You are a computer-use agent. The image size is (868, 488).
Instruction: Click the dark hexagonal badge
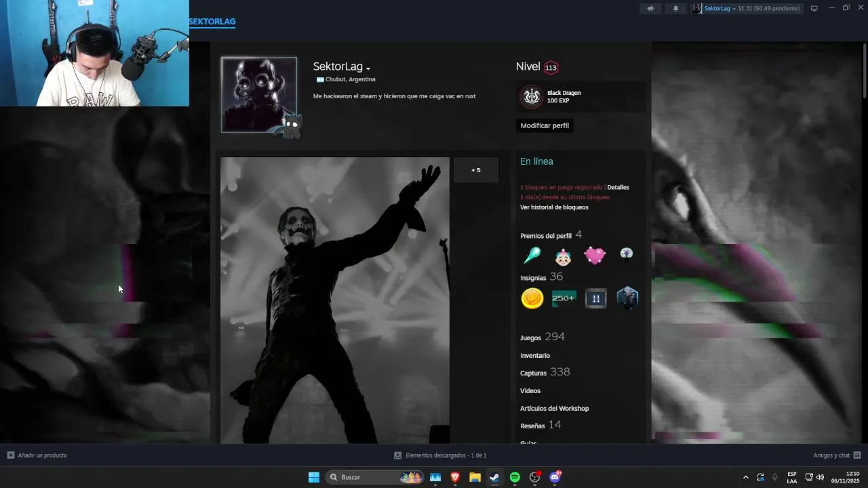[x=627, y=298]
